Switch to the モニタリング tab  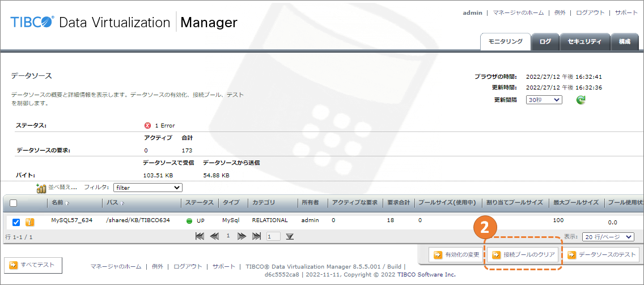(x=505, y=41)
